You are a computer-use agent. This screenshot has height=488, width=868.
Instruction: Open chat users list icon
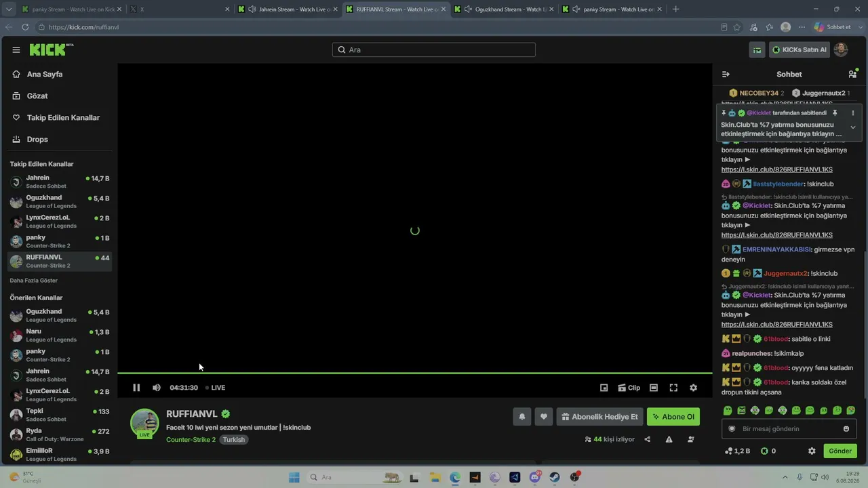pyautogui.click(x=852, y=74)
